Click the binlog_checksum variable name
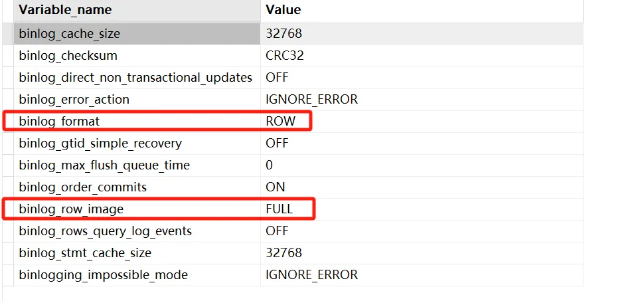The width and height of the screenshot is (644, 301). [x=68, y=56]
